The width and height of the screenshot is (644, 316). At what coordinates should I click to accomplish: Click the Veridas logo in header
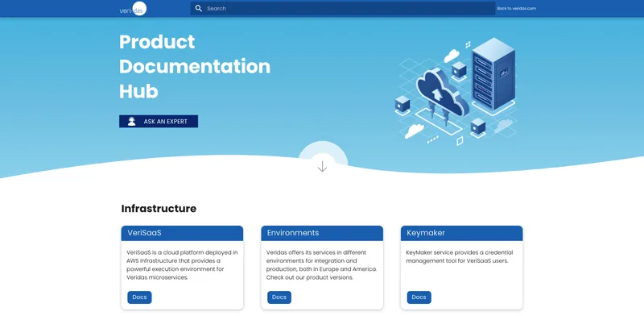133,9
